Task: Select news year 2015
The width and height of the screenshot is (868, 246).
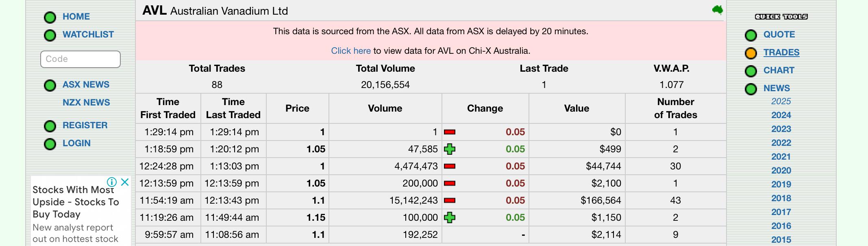Action: [x=781, y=240]
